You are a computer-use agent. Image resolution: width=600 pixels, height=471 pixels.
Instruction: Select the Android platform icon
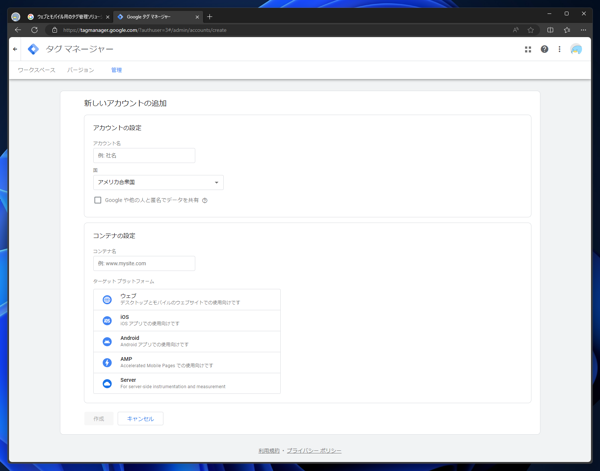point(107,342)
